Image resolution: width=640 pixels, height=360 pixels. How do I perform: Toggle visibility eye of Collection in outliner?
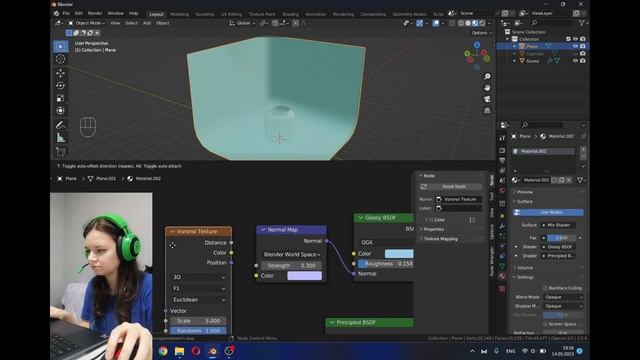point(575,39)
